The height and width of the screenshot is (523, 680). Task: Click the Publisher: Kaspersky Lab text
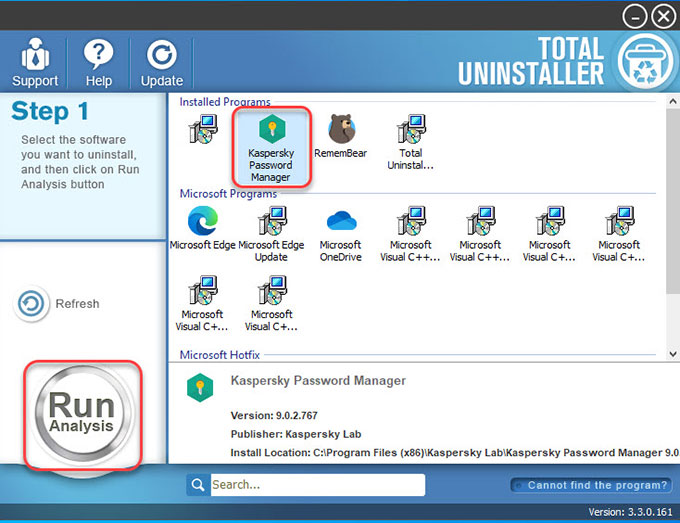coord(296,434)
